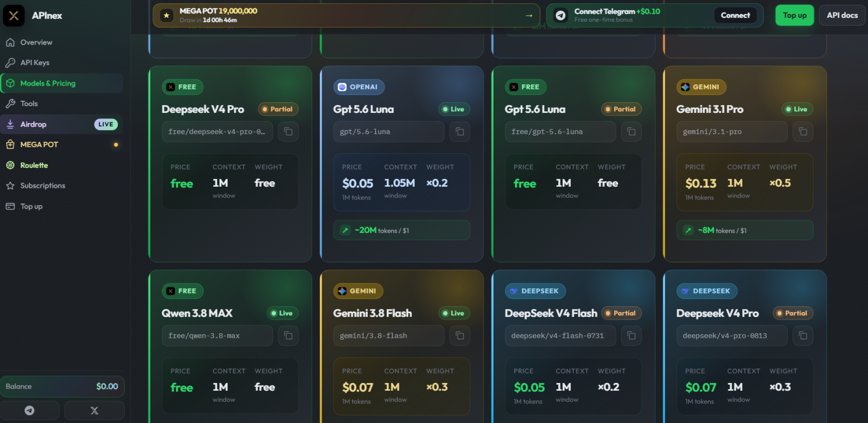The height and width of the screenshot is (423, 868).
Task: Click the arrow in the MEGA POT banner
Action: coord(529,16)
